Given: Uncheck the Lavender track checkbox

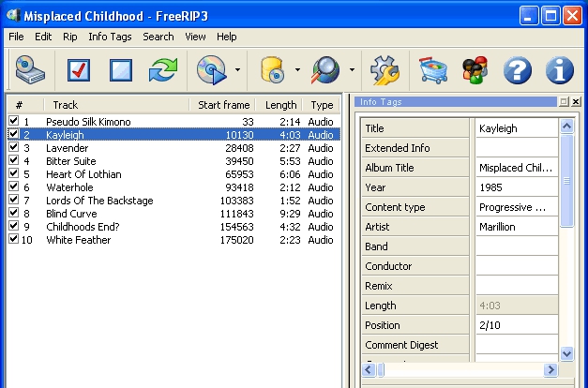Looking at the screenshot, I should [x=13, y=146].
